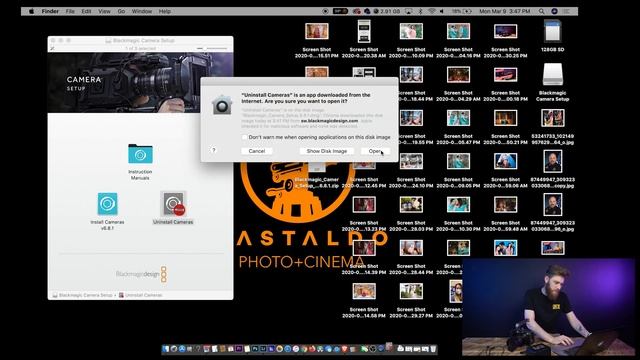
Task: Open the Instruction Manuals folder icon
Action: pos(140,154)
